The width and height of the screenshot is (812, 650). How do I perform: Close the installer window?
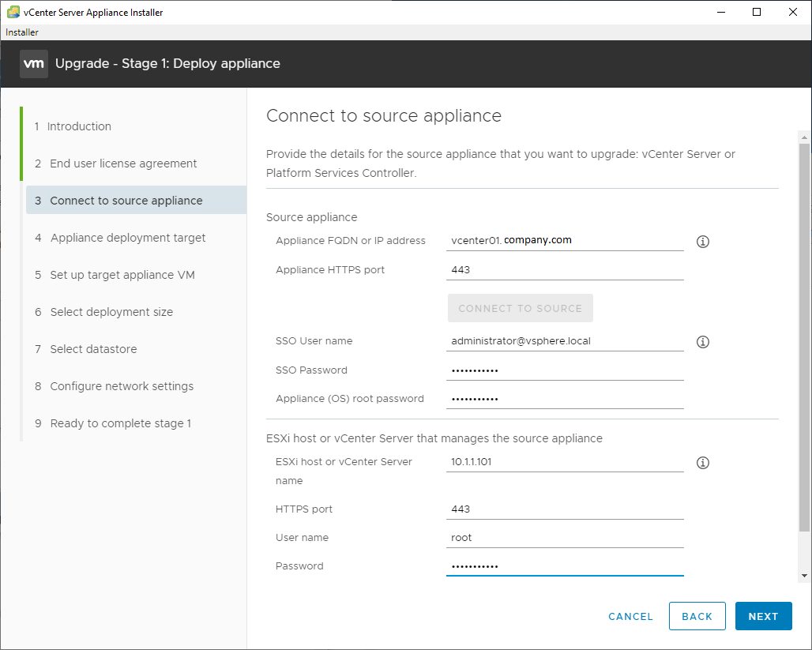tap(793, 12)
